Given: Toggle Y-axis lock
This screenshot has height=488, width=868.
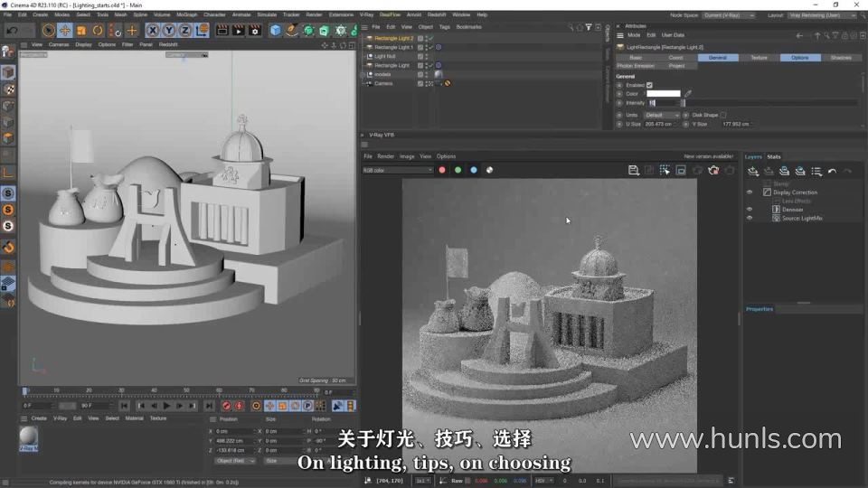Looking at the screenshot, I should tap(169, 31).
